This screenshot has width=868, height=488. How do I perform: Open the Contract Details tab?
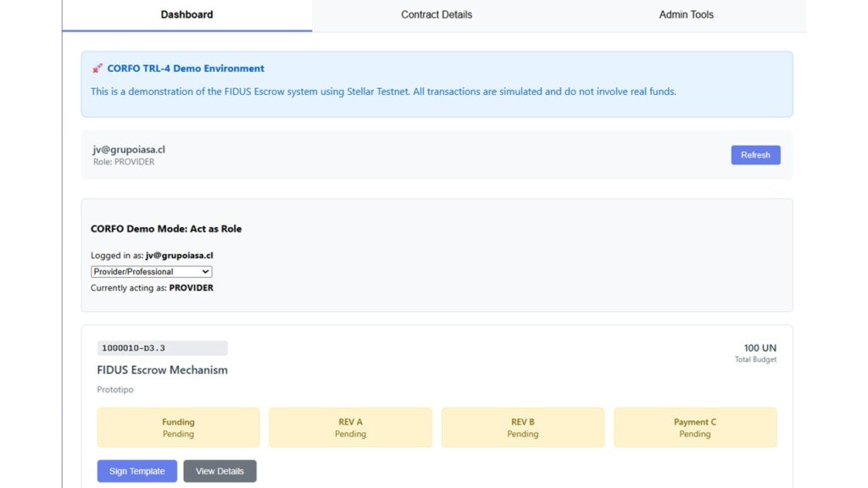coord(437,15)
